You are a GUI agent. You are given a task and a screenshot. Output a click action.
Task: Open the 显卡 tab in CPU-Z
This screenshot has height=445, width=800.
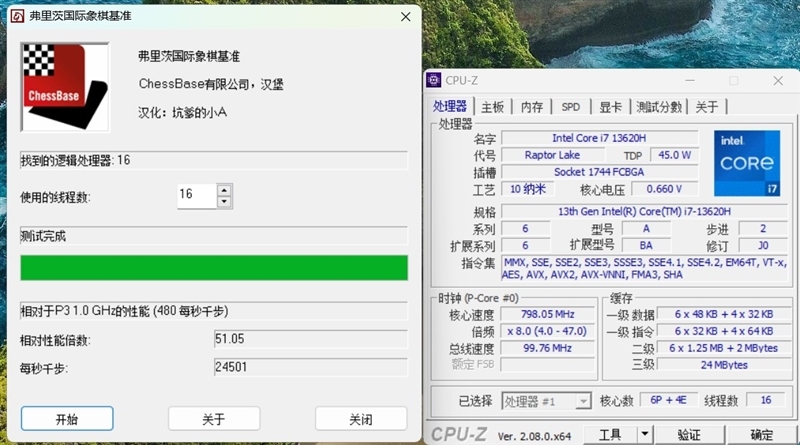(x=610, y=107)
